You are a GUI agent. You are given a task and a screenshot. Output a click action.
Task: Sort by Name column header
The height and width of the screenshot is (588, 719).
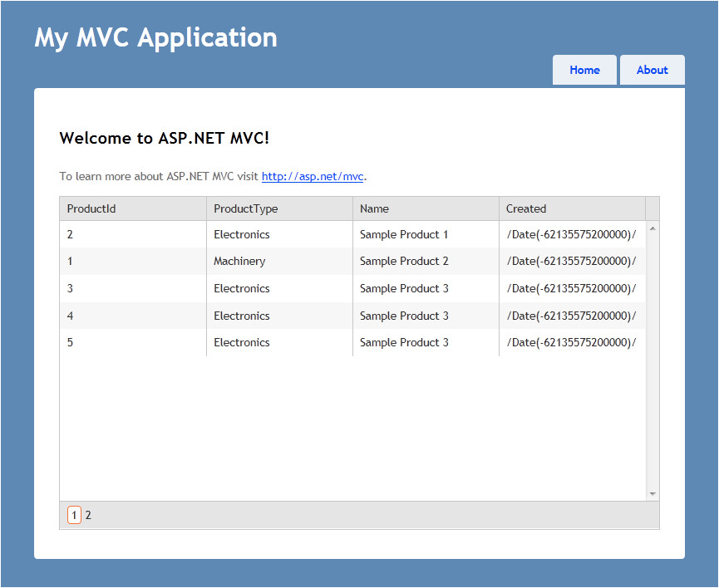click(426, 208)
